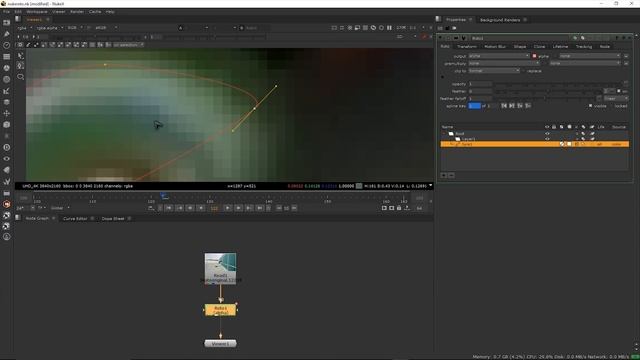Click the timeline playhead marker
640x360 pixels.
(x=164, y=197)
